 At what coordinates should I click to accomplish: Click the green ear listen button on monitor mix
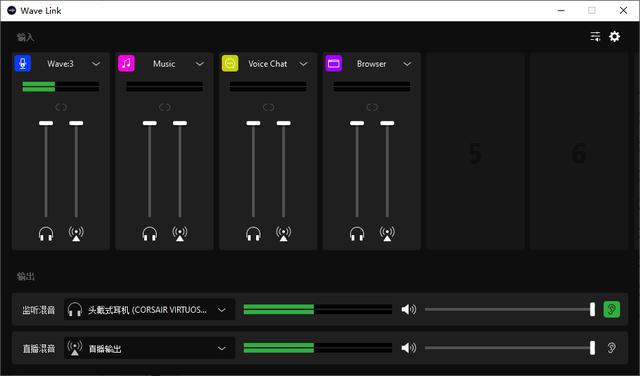(x=611, y=309)
